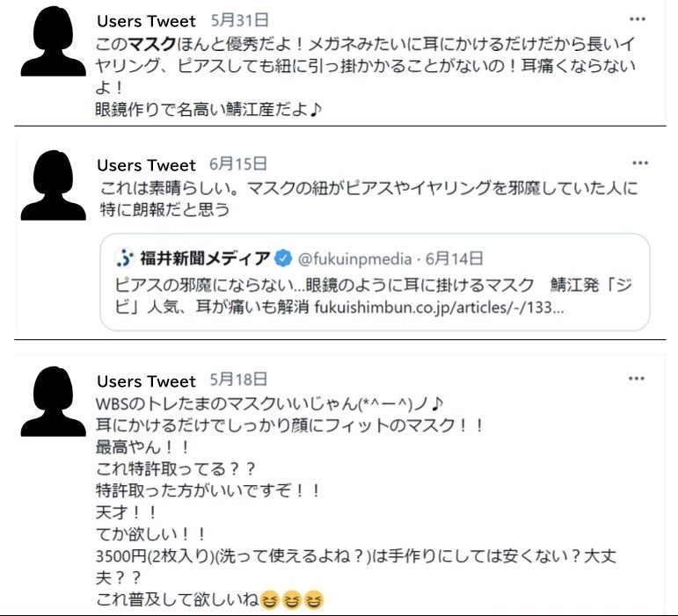Click the blue verified badge

pyautogui.click(x=284, y=258)
